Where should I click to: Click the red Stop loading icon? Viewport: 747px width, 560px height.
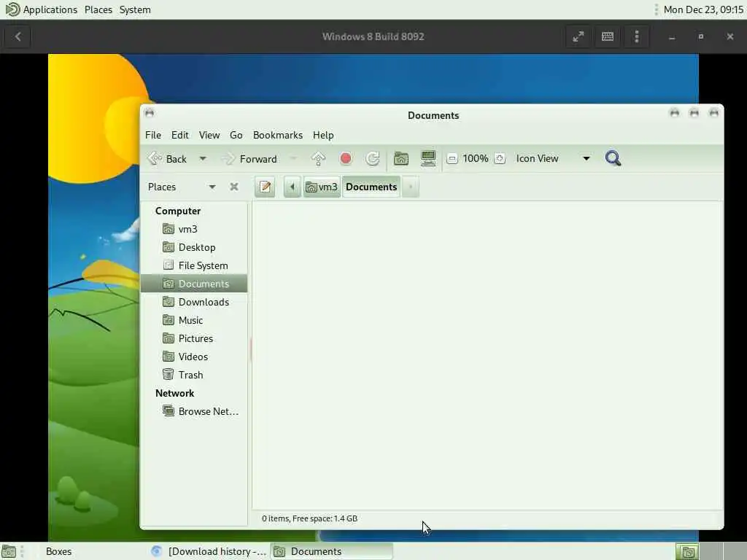coord(346,158)
